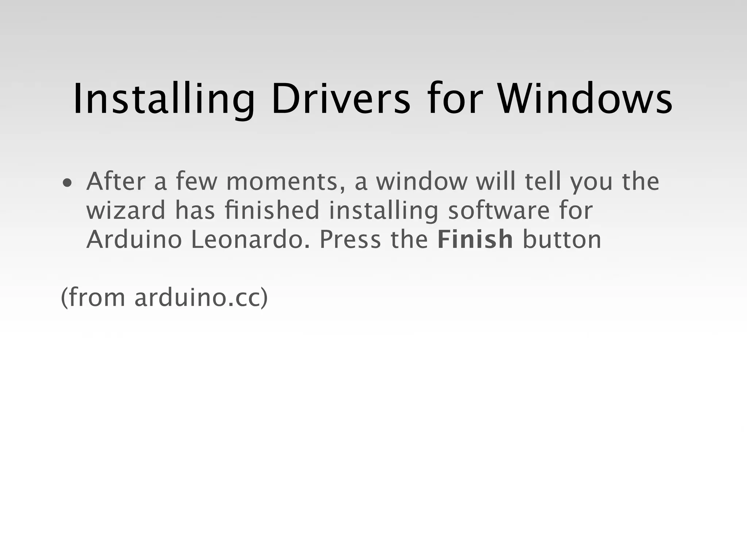This screenshot has height=560, width=747.
Task: Click the word "wizard" in the bullet text
Action: pos(126,210)
